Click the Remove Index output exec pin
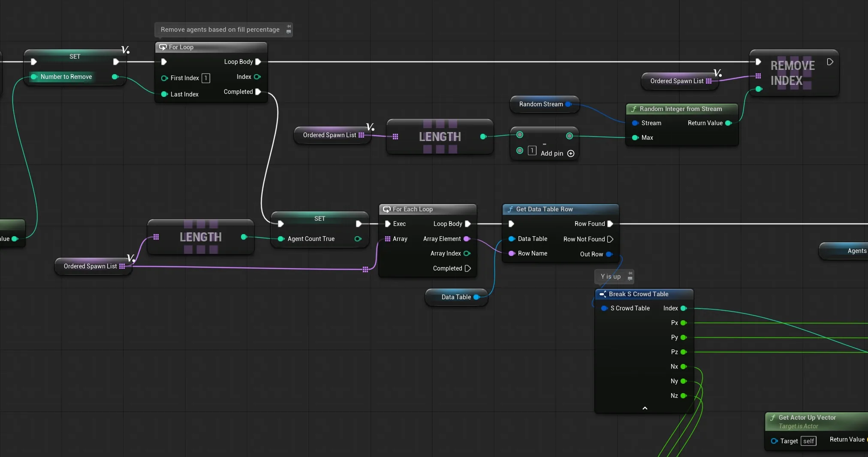The image size is (868, 457). pos(830,62)
